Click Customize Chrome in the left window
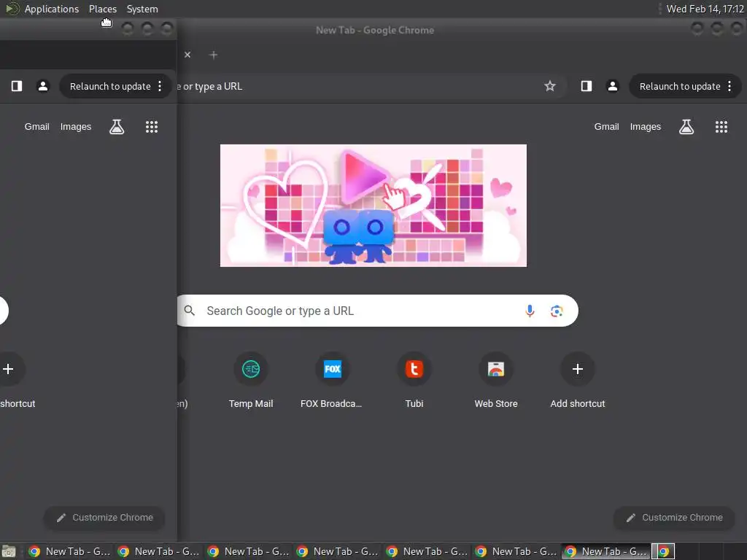Image resolution: width=747 pixels, height=560 pixels. tap(104, 518)
